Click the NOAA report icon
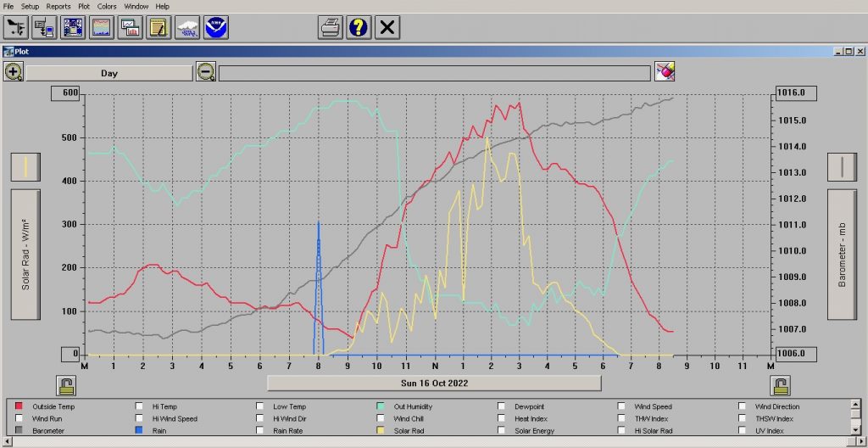 coord(216,27)
